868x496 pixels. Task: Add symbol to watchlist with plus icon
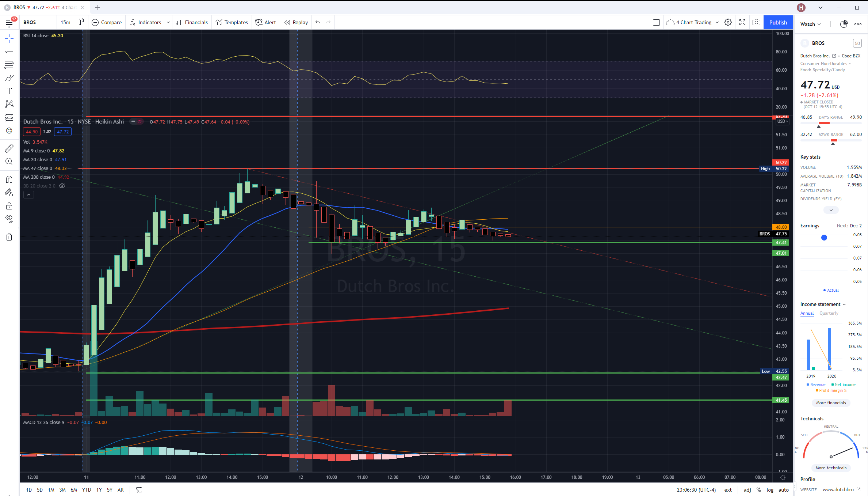[830, 24]
